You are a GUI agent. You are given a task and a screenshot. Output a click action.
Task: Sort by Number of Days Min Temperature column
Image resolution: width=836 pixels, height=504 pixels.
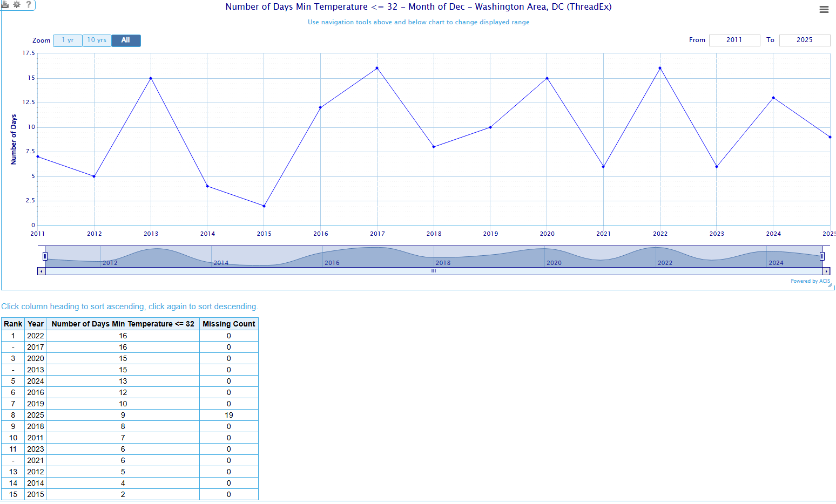tap(123, 324)
